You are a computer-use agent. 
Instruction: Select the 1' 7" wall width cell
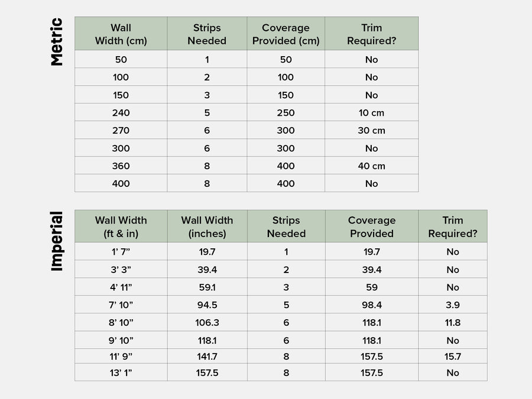(x=121, y=252)
